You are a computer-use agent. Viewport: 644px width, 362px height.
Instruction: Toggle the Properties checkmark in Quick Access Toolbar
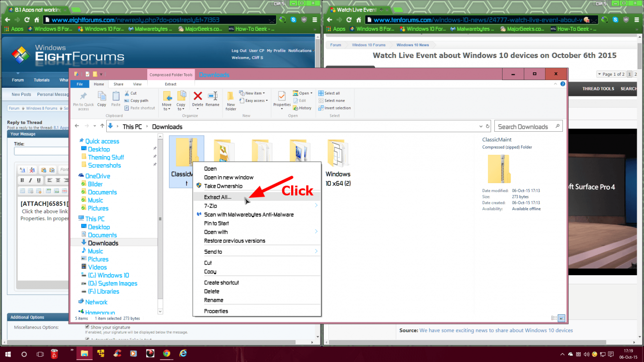coord(87,74)
